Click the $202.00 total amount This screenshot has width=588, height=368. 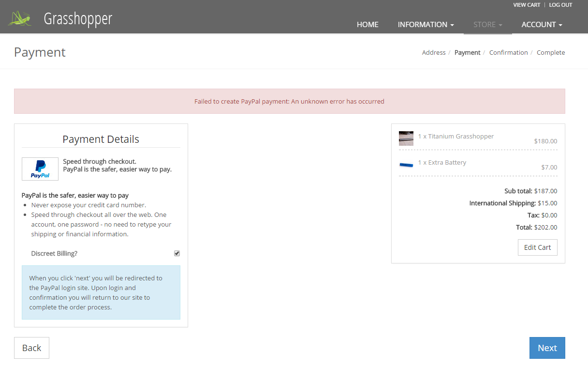click(545, 227)
